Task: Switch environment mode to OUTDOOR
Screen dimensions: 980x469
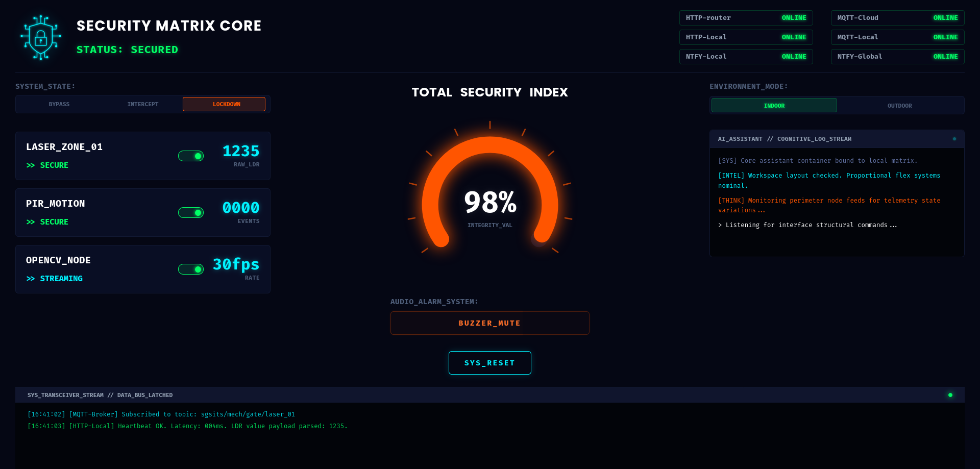Action: tap(899, 106)
